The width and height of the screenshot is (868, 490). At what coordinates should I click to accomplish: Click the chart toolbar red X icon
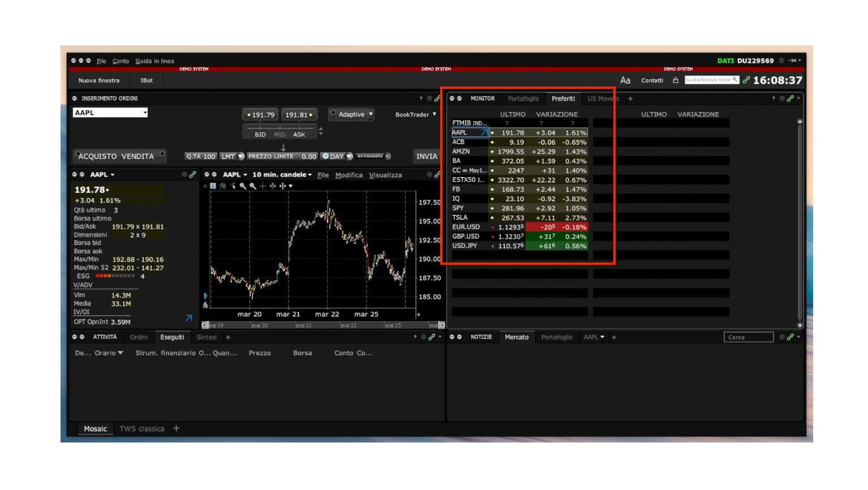tap(205, 186)
